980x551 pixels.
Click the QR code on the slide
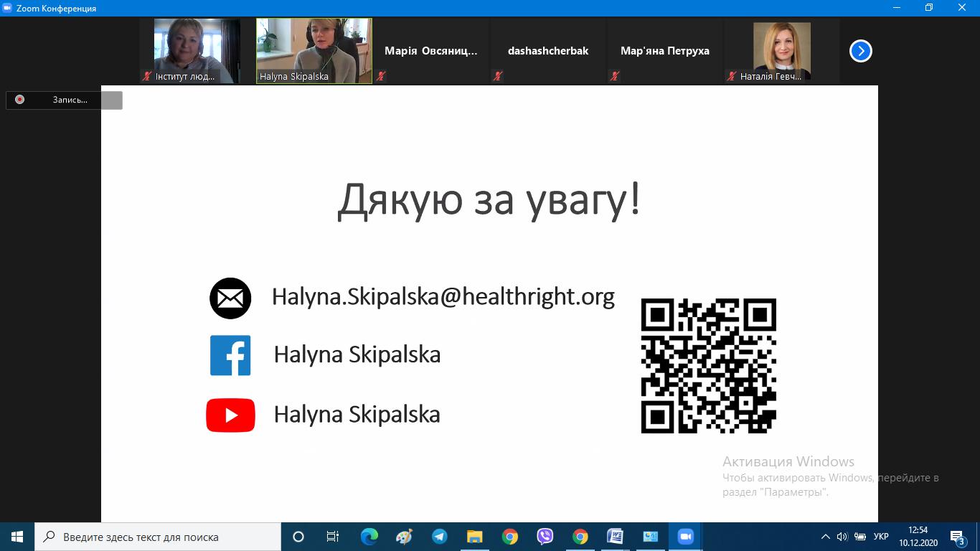pyautogui.click(x=708, y=366)
